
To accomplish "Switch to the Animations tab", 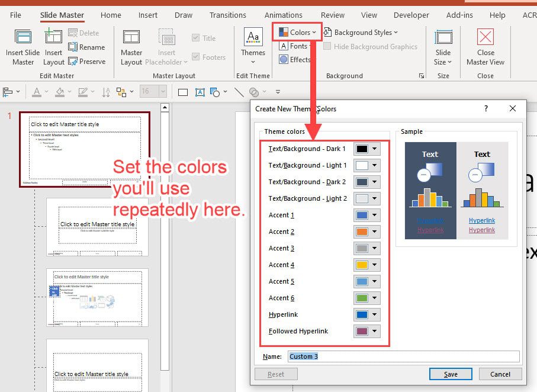I will [283, 15].
